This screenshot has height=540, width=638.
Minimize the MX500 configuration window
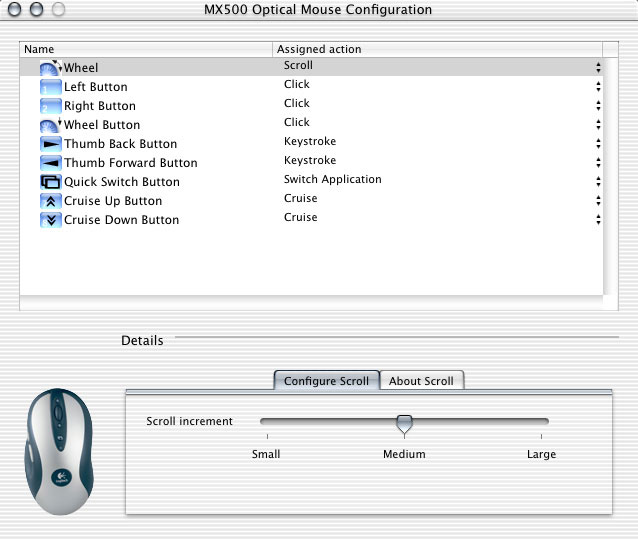tap(36, 9)
